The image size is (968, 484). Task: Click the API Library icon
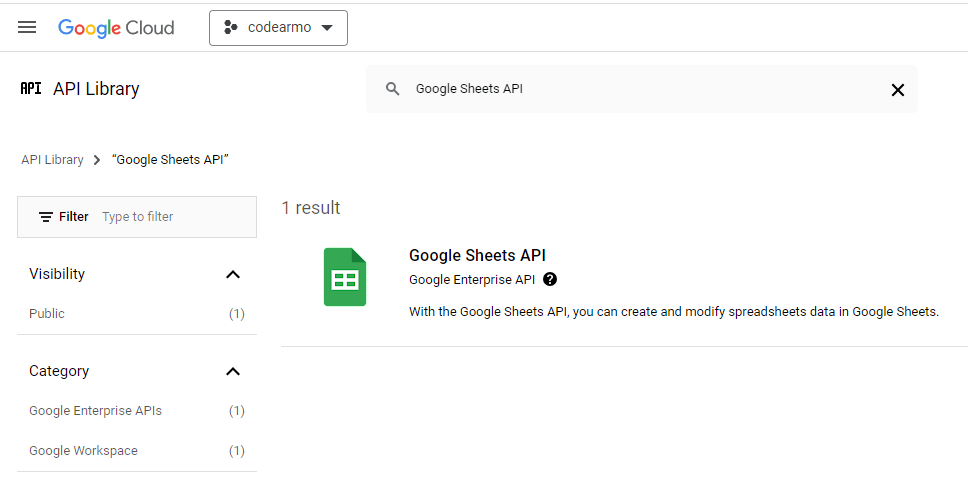[x=31, y=89]
